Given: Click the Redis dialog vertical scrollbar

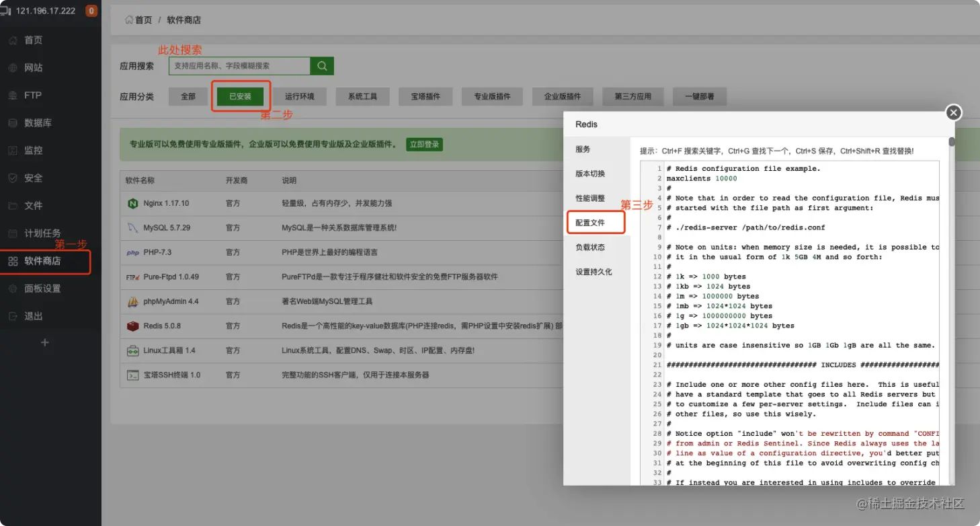Looking at the screenshot, I should [x=951, y=142].
